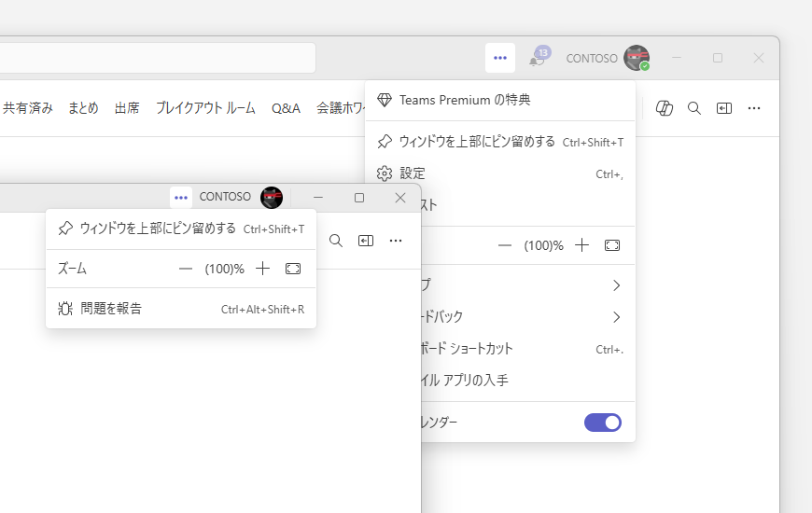Viewport: 812px width, 513px height.
Task: Expand the フィードバック submenu arrow
Action: tap(616, 317)
